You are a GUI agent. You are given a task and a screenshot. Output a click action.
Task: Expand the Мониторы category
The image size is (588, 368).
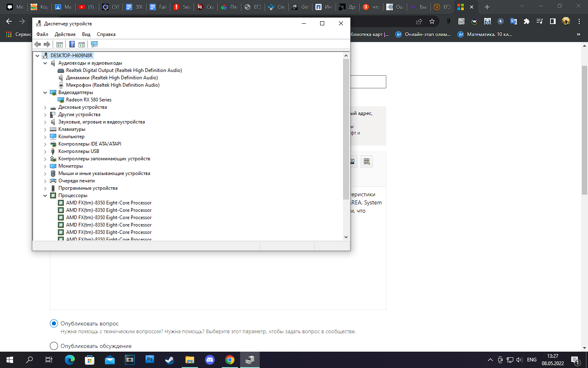[x=45, y=166]
